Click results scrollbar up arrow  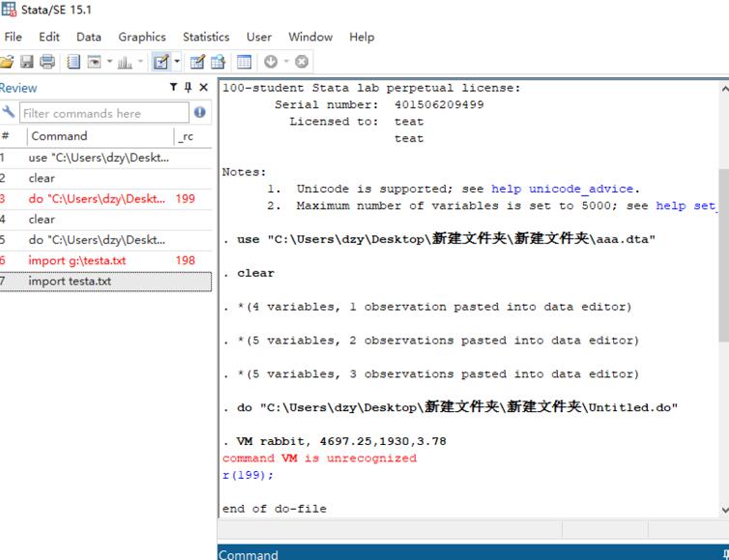724,88
